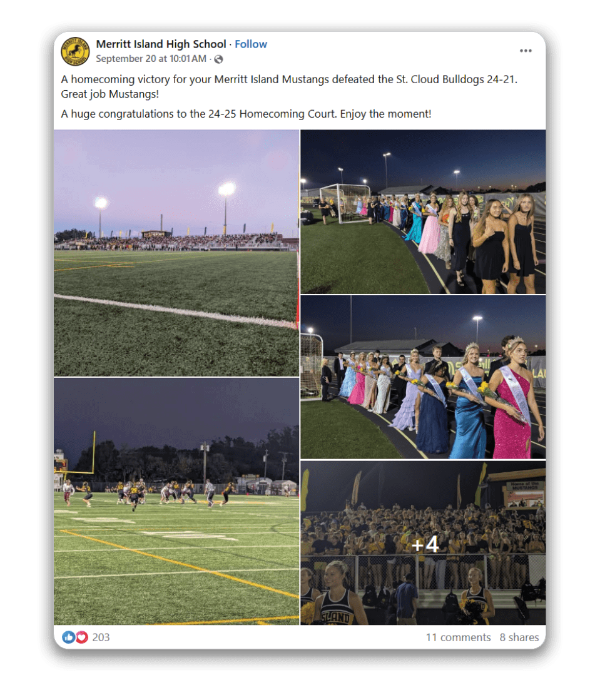Show the 203 reactions count
This screenshot has height=700, width=600.
coord(101,637)
